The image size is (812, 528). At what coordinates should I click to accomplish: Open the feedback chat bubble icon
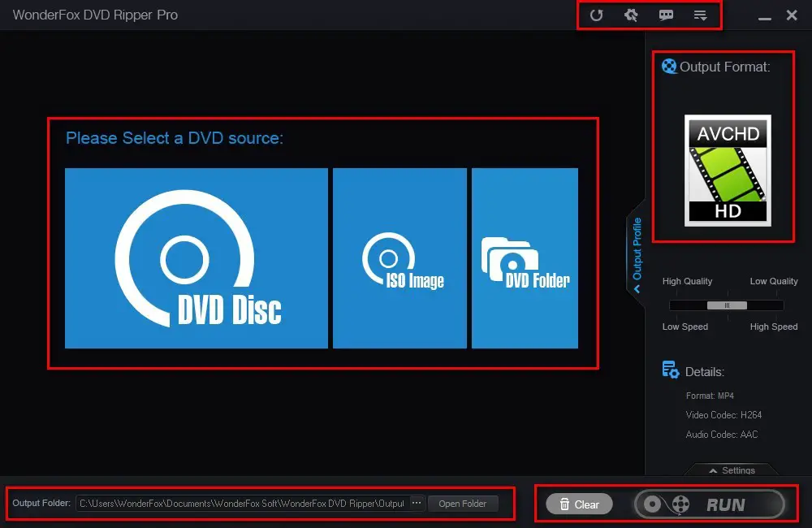666,15
